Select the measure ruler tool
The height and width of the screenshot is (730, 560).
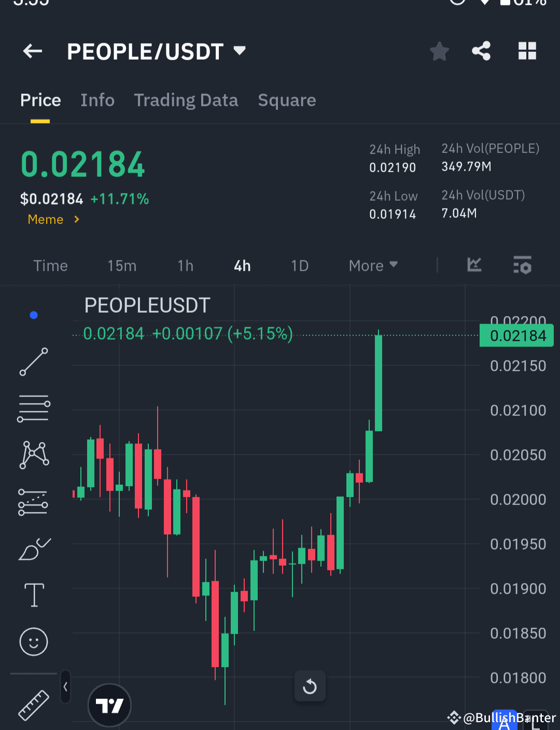pyautogui.click(x=33, y=705)
